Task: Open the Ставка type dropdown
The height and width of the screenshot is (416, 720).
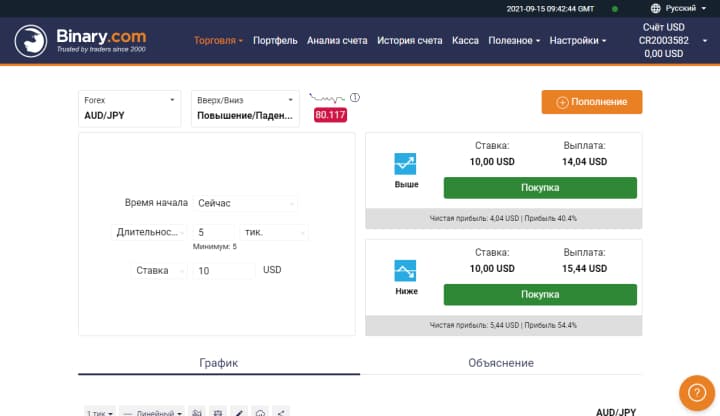Action: pyautogui.click(x=159, y=270)
